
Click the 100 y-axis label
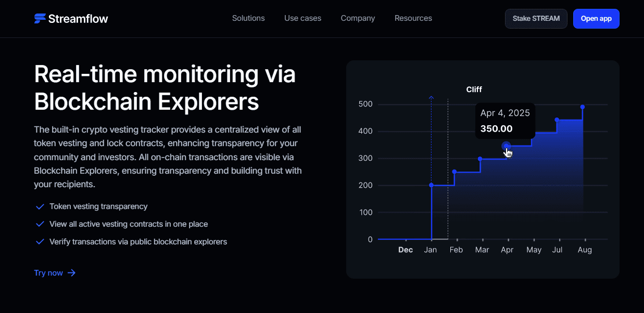[x=365, y=212]
